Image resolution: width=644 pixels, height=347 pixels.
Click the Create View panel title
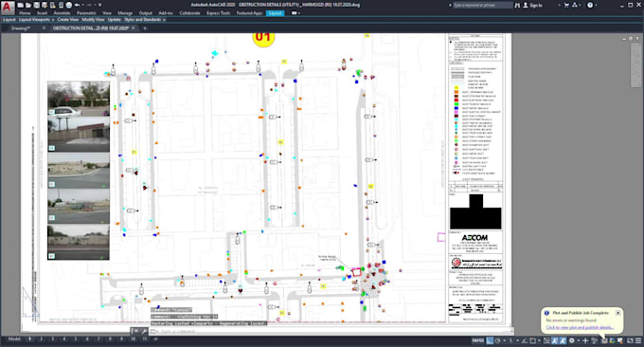tap(68, 20)
